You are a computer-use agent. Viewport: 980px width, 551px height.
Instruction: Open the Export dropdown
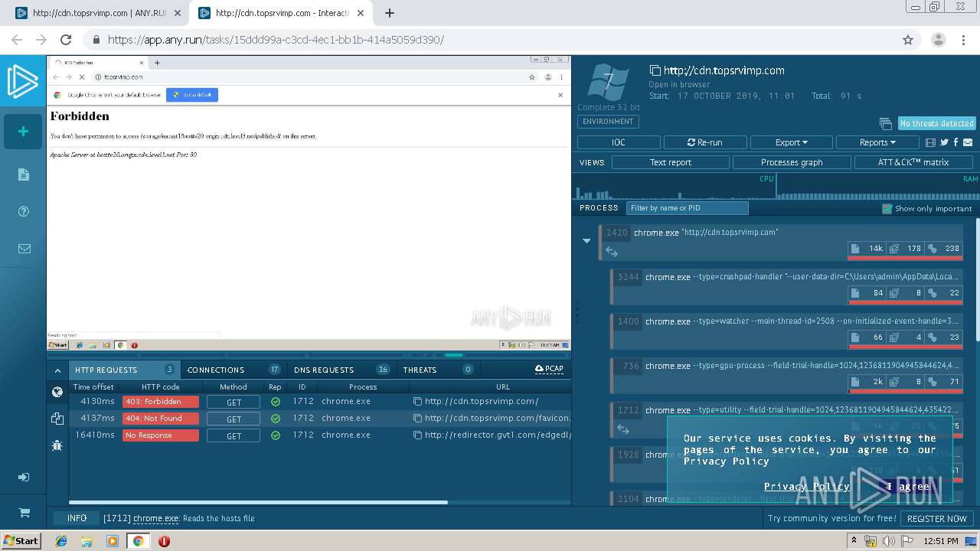click(x=791, y=142)
